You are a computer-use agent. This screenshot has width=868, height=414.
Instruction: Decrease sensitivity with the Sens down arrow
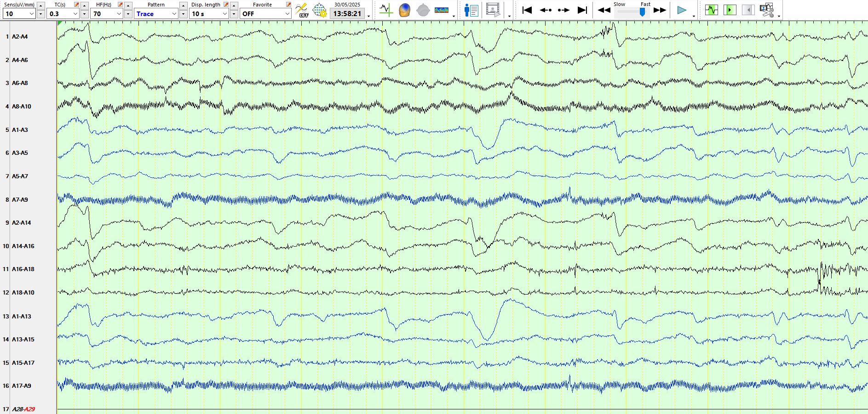tap(40, 14)
